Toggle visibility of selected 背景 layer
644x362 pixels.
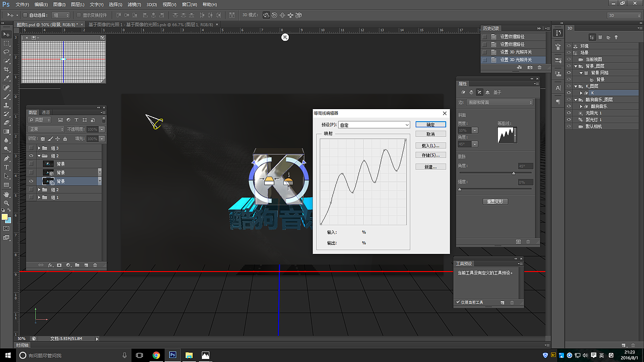[31, 181]
